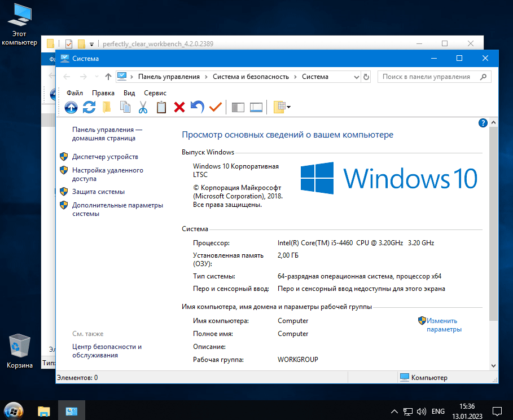513x420 pixels.
Task: Show hidden tray icons chevron
Action: [x=394, y=411]
